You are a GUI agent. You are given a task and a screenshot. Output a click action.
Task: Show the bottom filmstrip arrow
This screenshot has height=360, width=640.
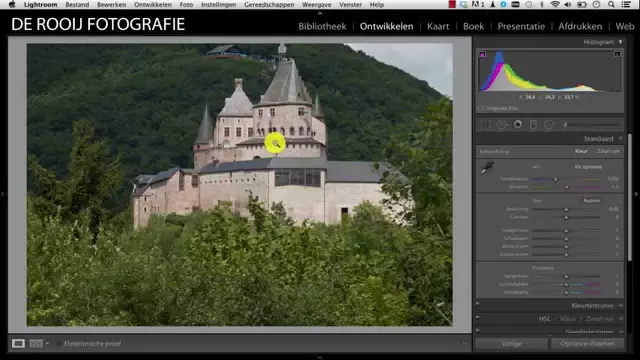tap(320, 357)
